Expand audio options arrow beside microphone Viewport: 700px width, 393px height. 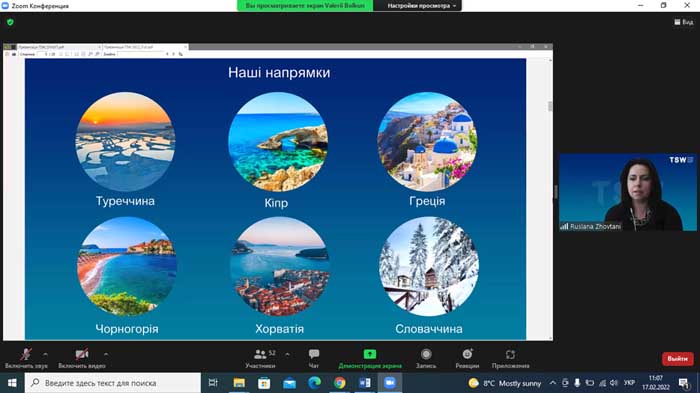[x=46, y=354]
